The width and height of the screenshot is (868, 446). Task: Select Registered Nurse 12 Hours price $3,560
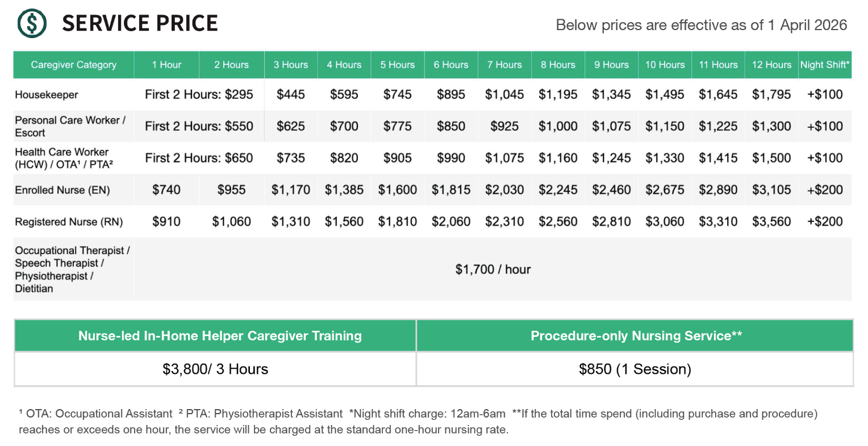(x=771, y=222)
